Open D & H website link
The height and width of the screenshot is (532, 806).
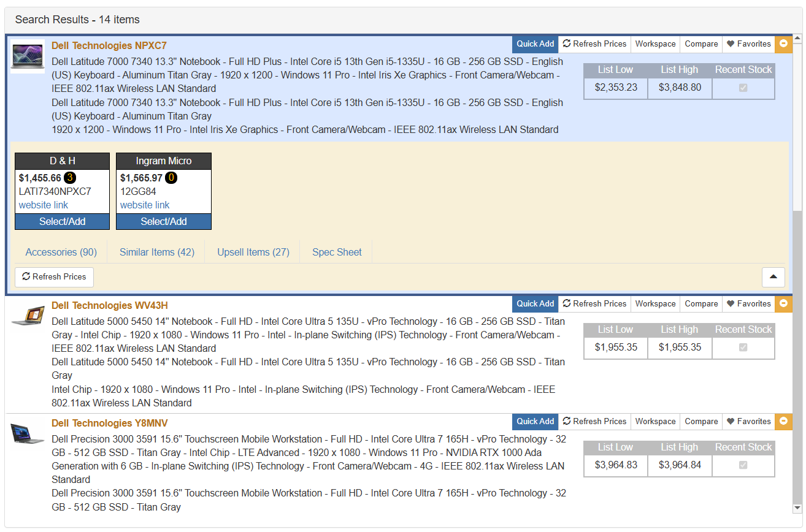44,205
